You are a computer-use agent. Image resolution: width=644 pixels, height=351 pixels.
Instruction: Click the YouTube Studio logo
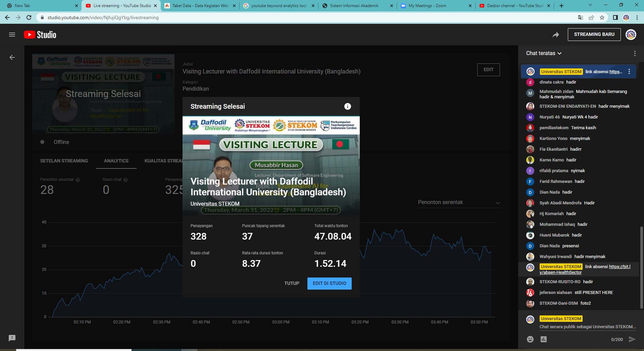(40, 35)
